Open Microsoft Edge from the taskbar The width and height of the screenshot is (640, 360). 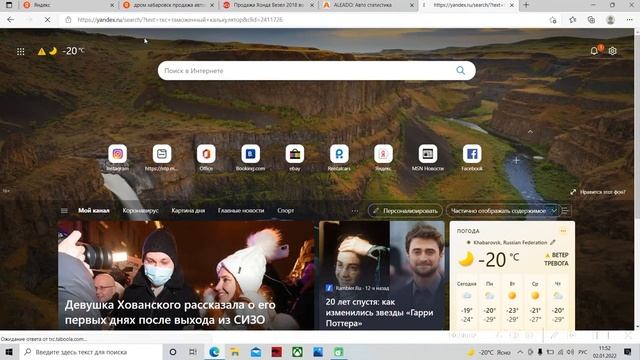click(214, 352)
